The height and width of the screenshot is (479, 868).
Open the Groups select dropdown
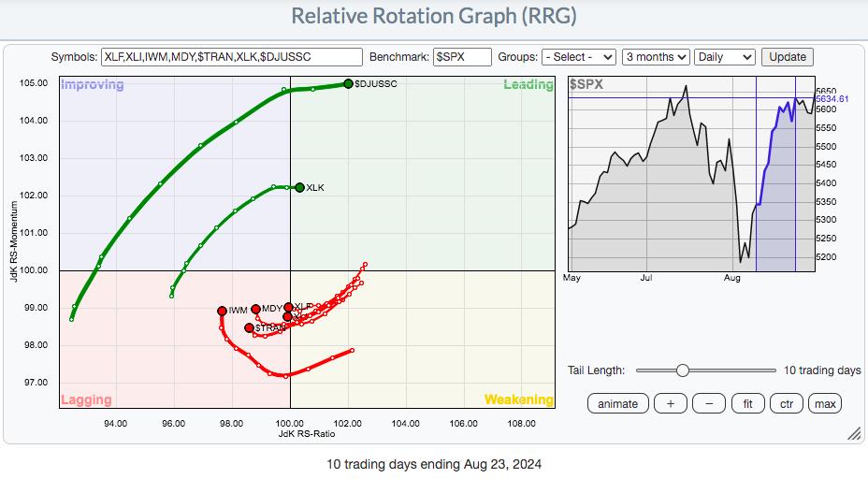click(578, 57)
